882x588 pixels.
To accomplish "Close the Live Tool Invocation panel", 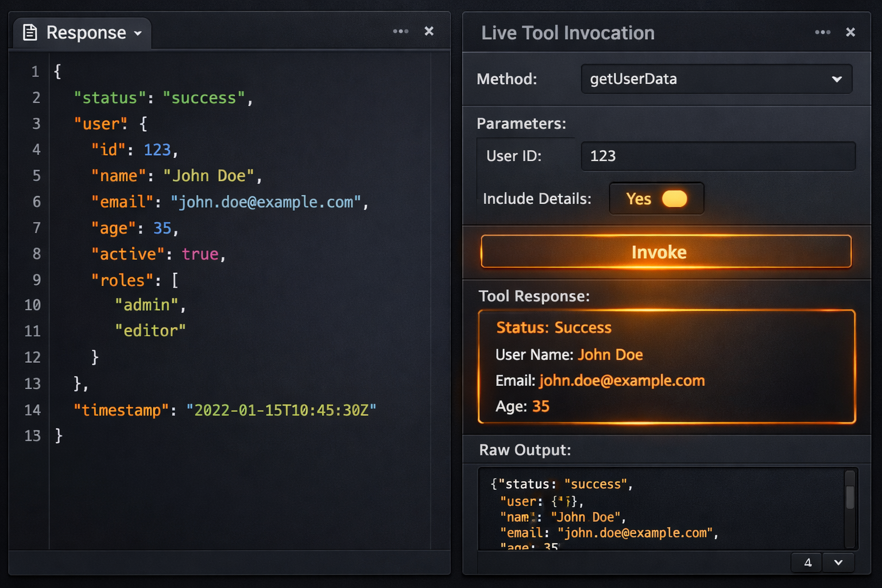I will pyautogui.click(x=850, y=32).
